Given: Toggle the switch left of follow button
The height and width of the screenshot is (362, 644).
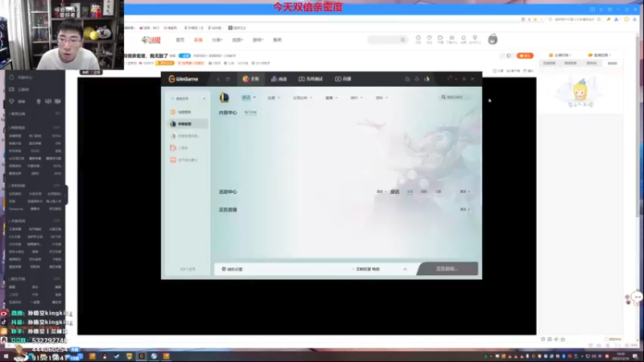Looking at the screenshot, I should coord(508,56).
